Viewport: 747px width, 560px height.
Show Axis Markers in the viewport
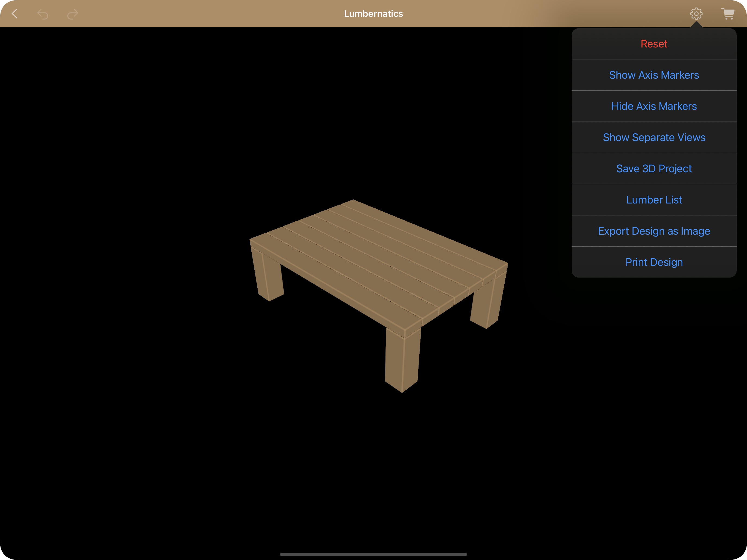click(x=654, y=75)
